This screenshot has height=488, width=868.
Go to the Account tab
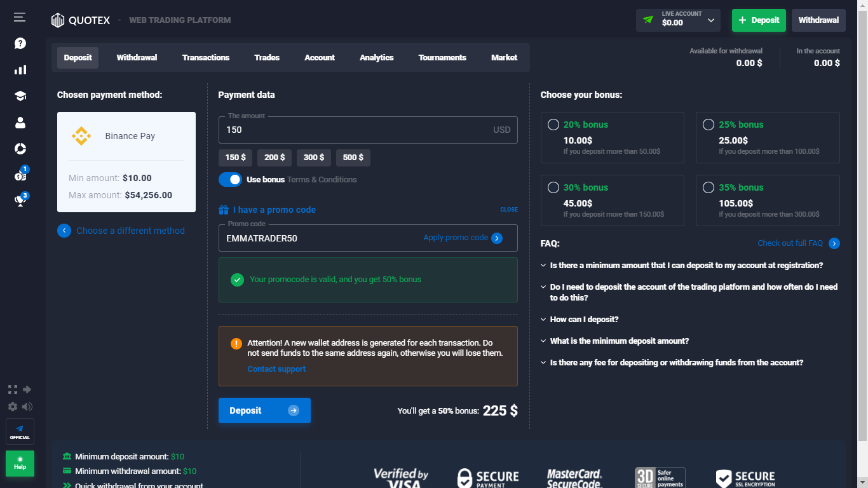tap(320, 58)
